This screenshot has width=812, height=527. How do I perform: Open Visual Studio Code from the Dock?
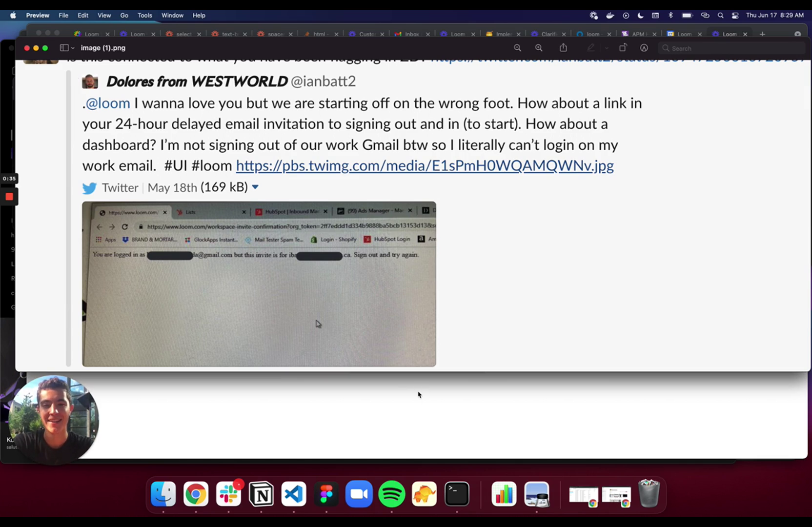(294, 494)
